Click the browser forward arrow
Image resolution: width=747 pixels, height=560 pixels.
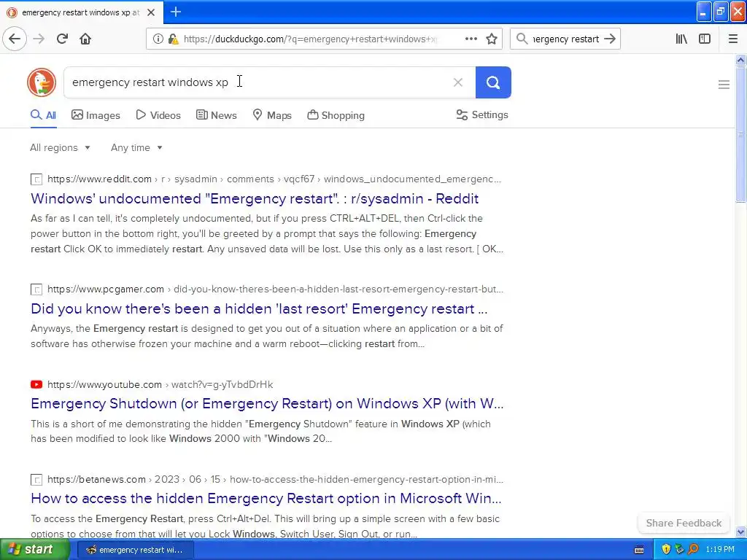click(39, 39)
